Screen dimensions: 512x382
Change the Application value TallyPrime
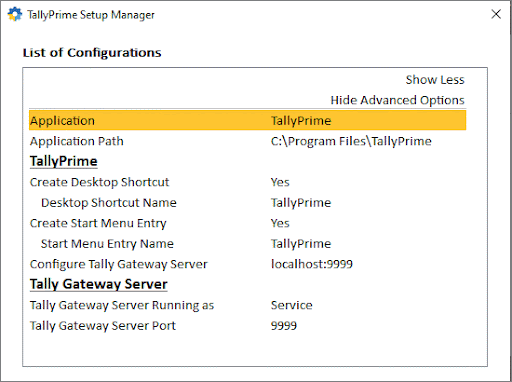(x=301, y=121)
